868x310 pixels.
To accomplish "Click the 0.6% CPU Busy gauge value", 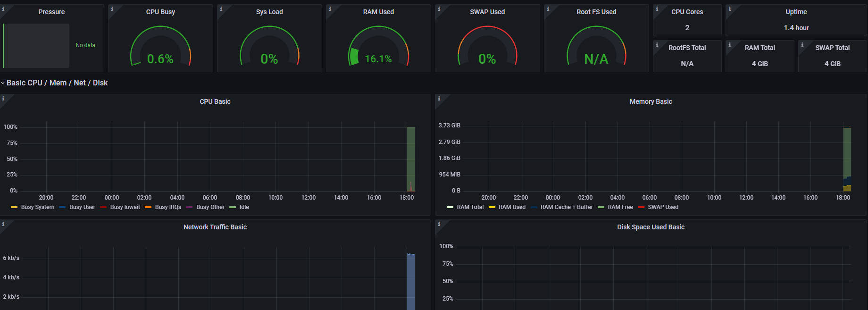I will click(x=160, y=59).
